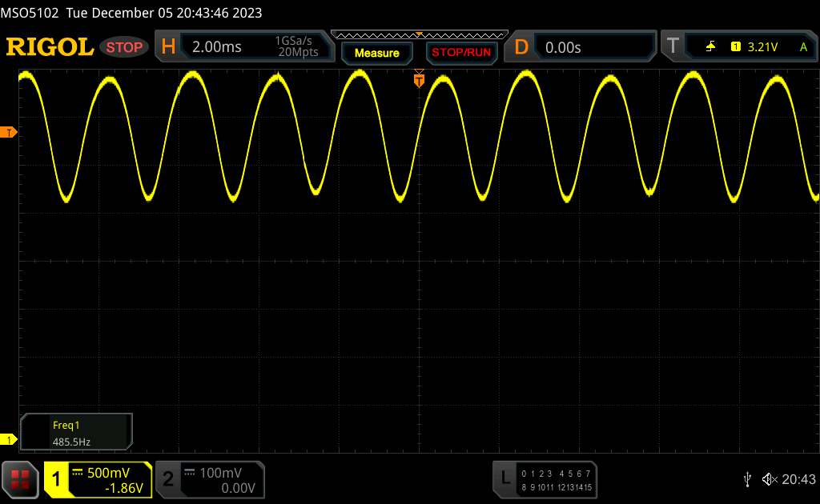Select the channel 2 0.00V offset

(x=238, y=488)
